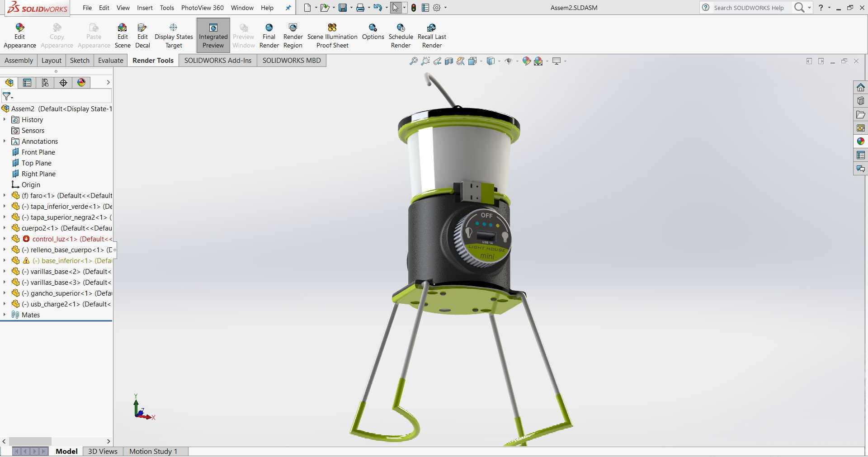This screenshot has width=868, height=457.
Task: Click the Edit Appearance icon
Action: (x=19, y=28)
